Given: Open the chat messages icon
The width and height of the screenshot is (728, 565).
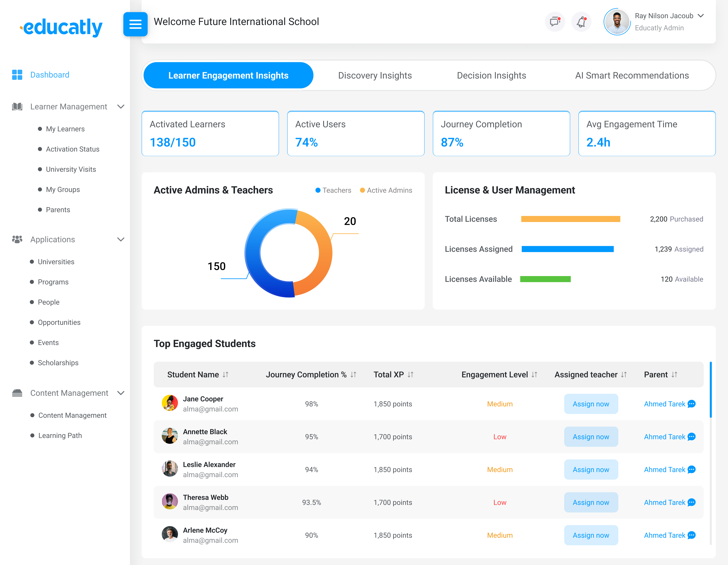Looking at the screenshot, I should (555, 22).
